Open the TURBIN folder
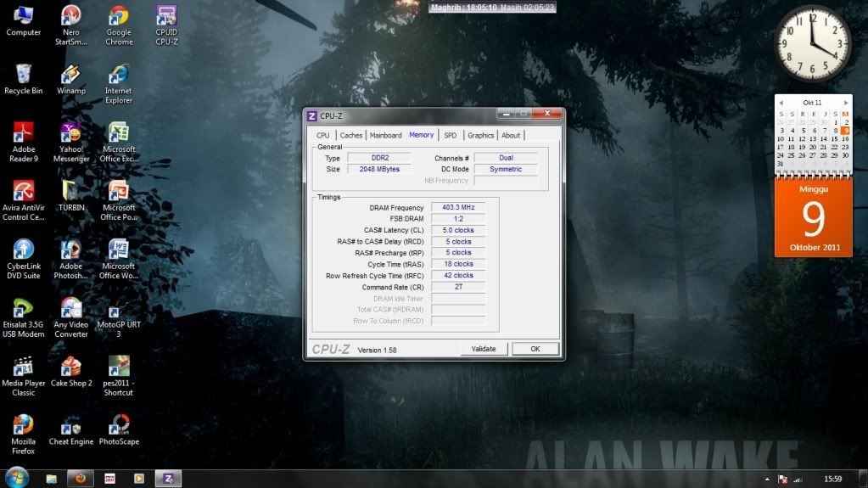This screenshot has width=868, height=488. click(x=71, y=196)
